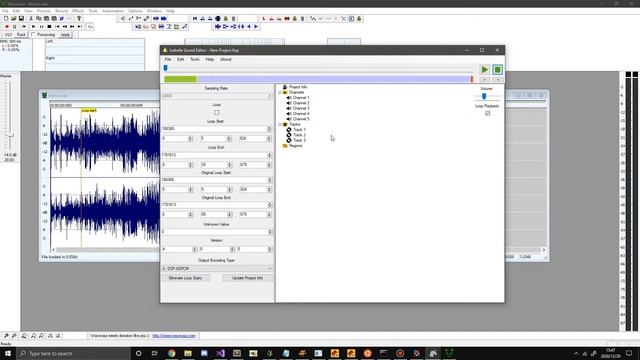Select Track 2 in the tree
Screen dimensions: 640x360
[299, 135]
